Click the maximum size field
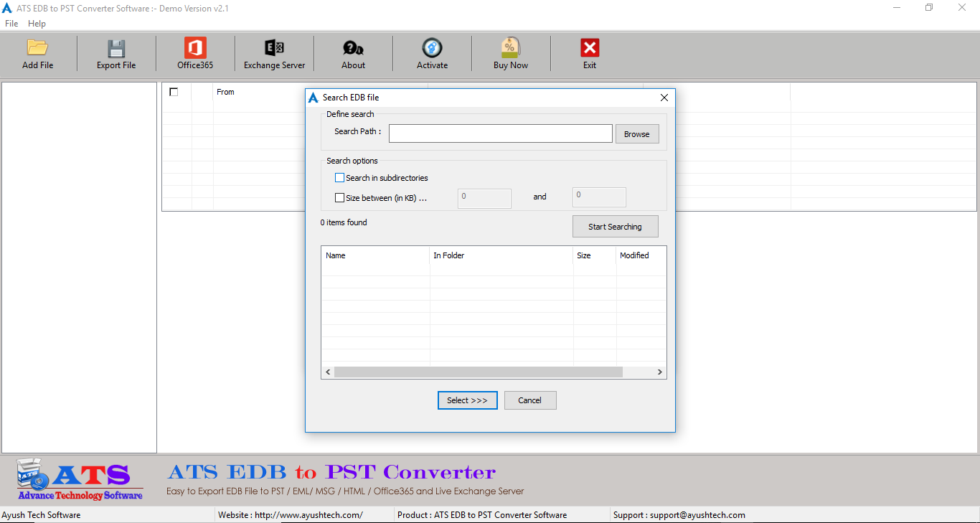This screenshot has height=523, width=980. point(599,197)
